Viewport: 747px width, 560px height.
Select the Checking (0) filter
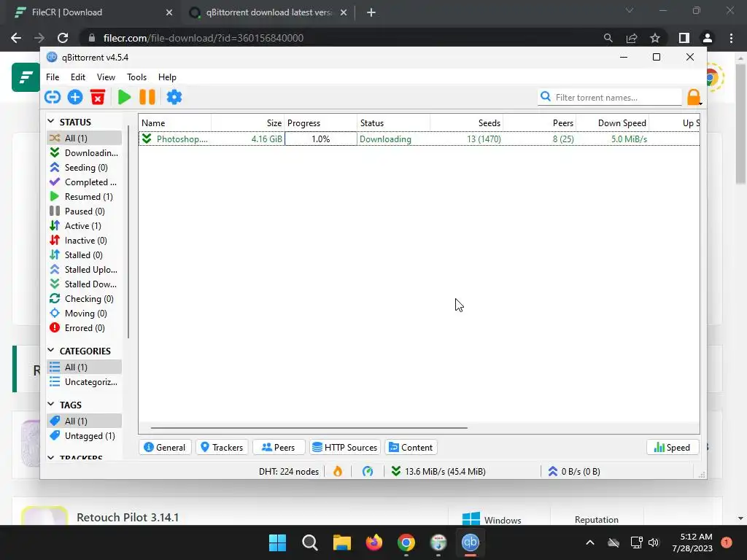click(x=85, y=299)
